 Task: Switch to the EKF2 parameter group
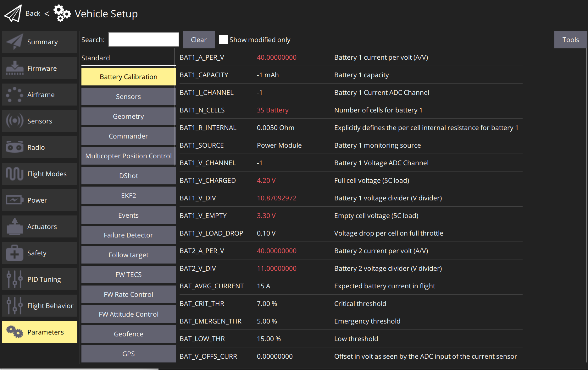coord(128,195)
